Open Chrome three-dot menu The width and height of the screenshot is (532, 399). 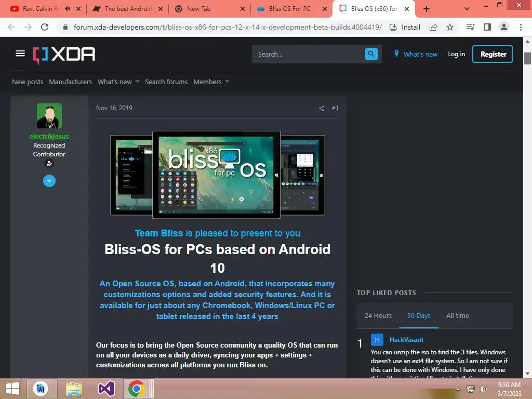(521, 27)
